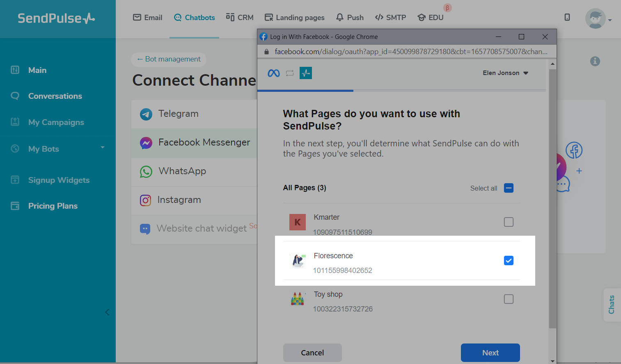621x364 pixels.
Task: Click the SendPulse logo
Action: [x=56, y=18]
